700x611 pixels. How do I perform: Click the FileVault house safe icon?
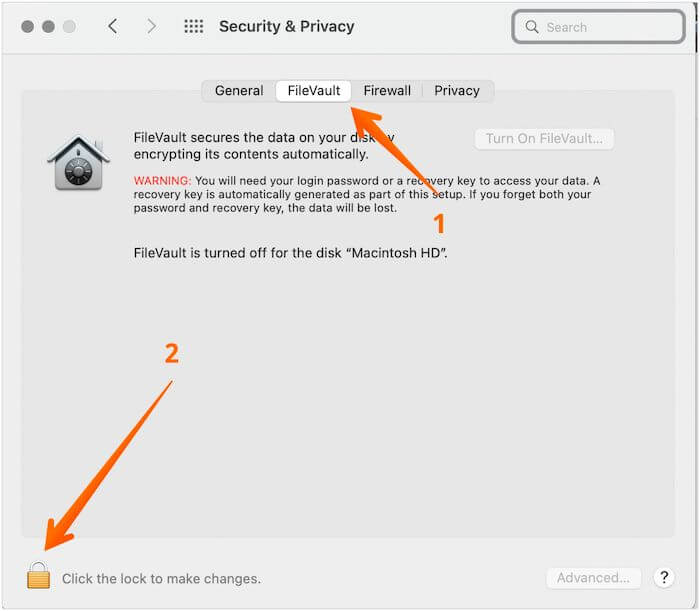pyautogui.click(x=77, y=163)
